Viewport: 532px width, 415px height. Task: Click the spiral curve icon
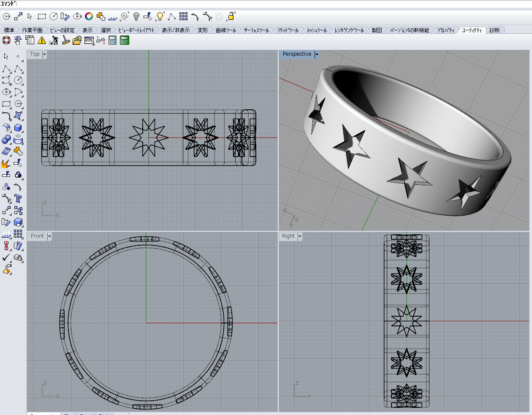125,16
